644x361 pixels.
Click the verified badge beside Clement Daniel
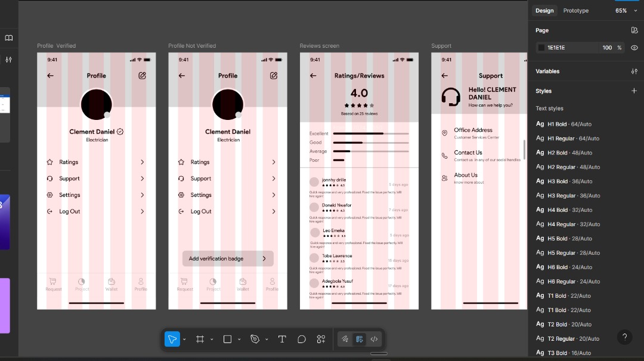tap(120, 132)
